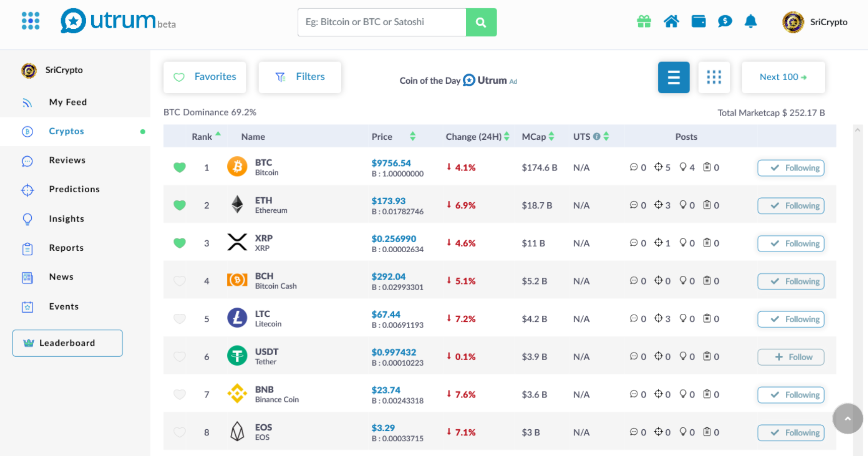The height and width of the screenshot is (456, 868).
Task: Switch to the News section
Action: tap(61, 277)
